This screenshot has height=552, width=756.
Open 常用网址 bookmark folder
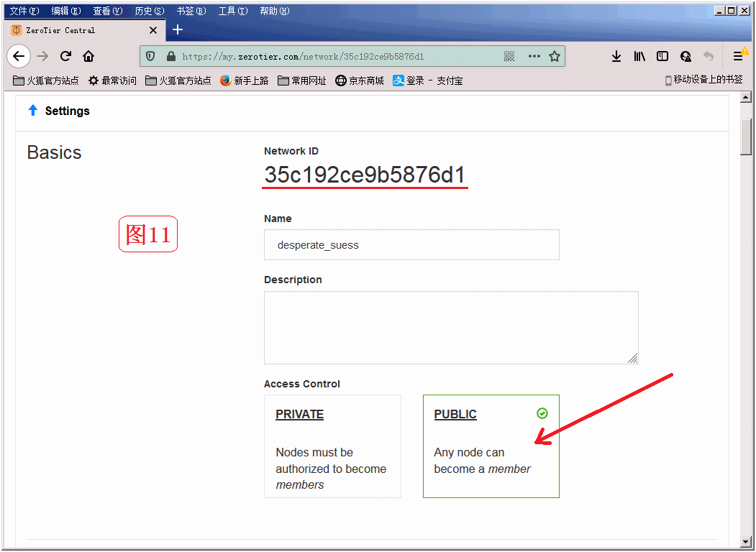(x=302, y=80)
